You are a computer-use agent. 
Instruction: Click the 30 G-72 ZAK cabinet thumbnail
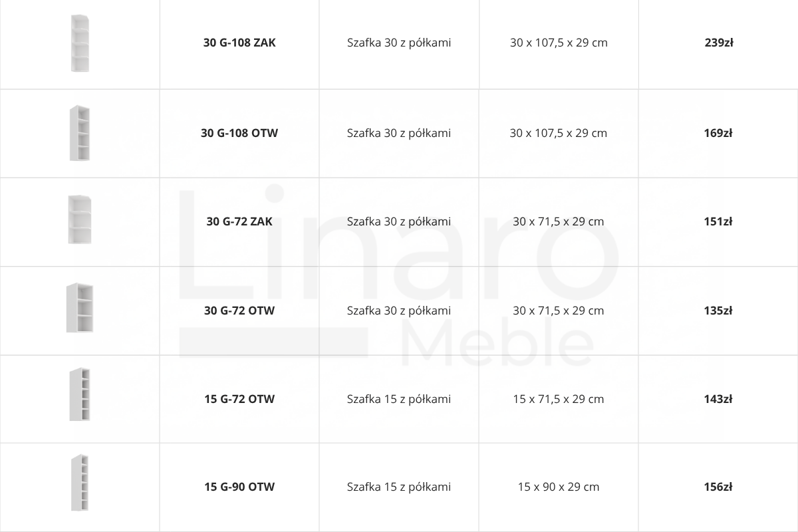tap(80, 219)
